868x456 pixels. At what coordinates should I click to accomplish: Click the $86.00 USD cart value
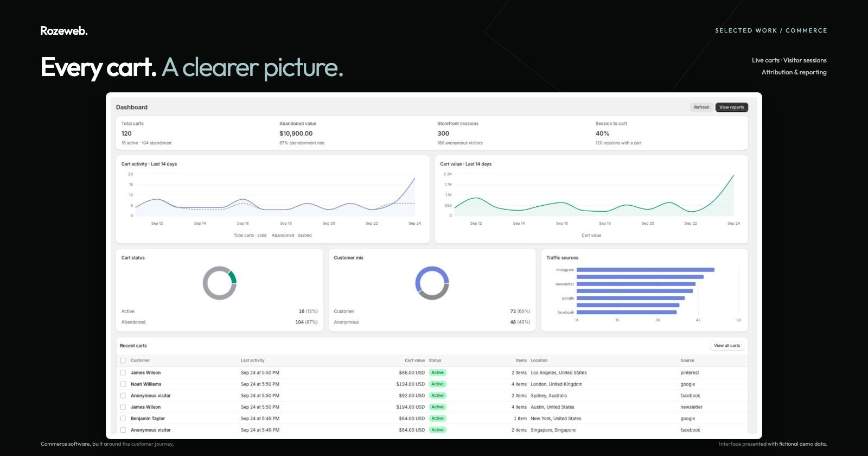point(412,373)
